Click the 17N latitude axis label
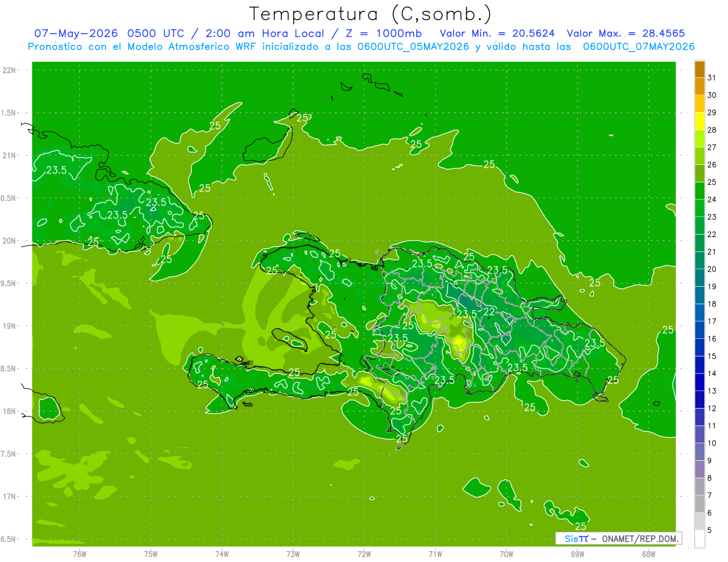 [x=10, y=497]
